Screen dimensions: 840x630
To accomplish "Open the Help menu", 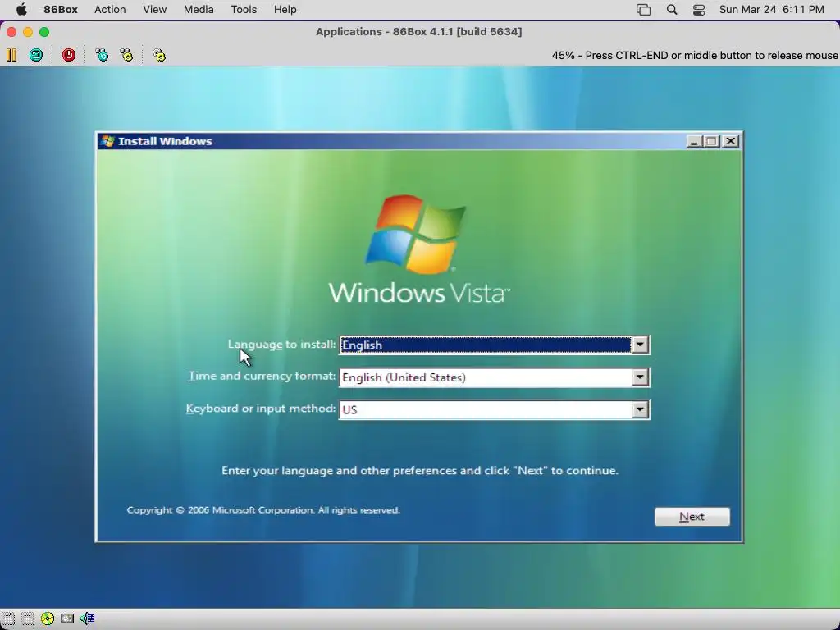I will coord(285,10).
